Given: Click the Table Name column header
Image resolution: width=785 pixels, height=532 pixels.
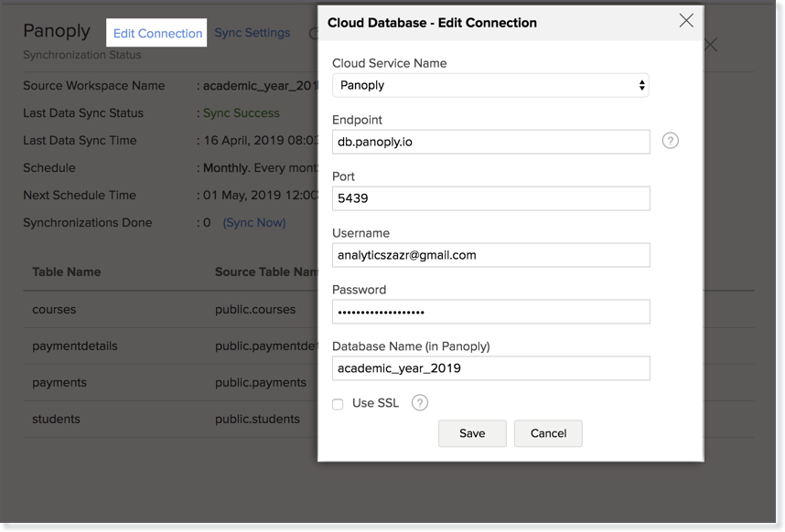Looking at the screenshot, I should [x=67, y=271].
